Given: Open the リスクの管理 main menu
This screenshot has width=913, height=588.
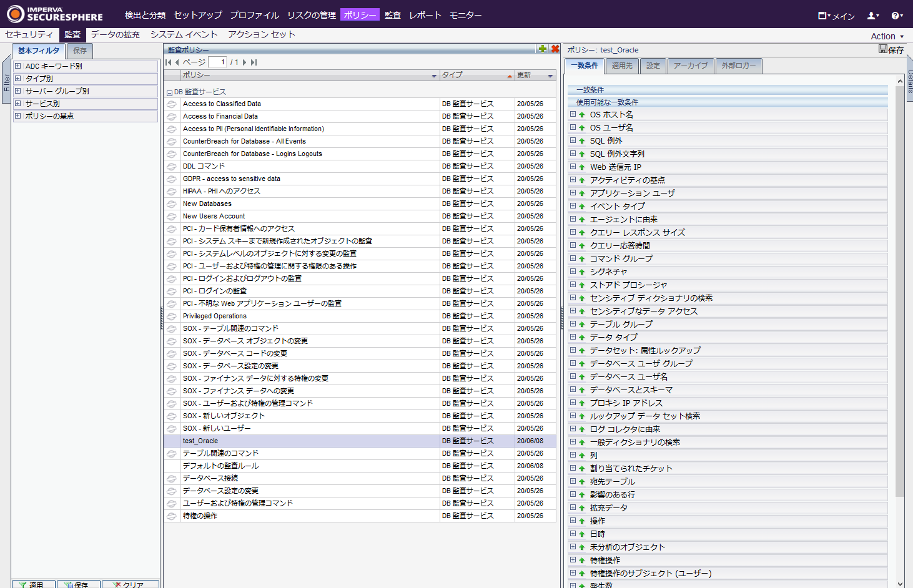Looking at the screenshot, I should tap(312, 15).
